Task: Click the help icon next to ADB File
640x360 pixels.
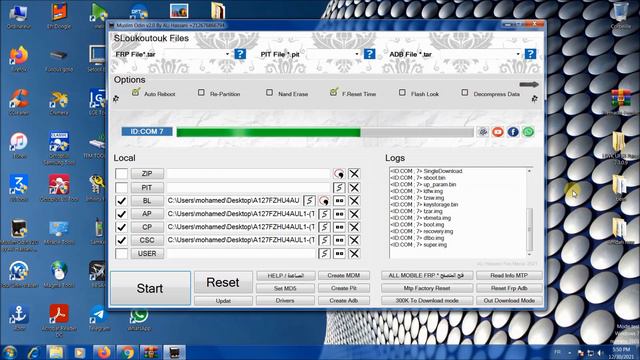Action: pyautogui.click(x=530, y=54)
